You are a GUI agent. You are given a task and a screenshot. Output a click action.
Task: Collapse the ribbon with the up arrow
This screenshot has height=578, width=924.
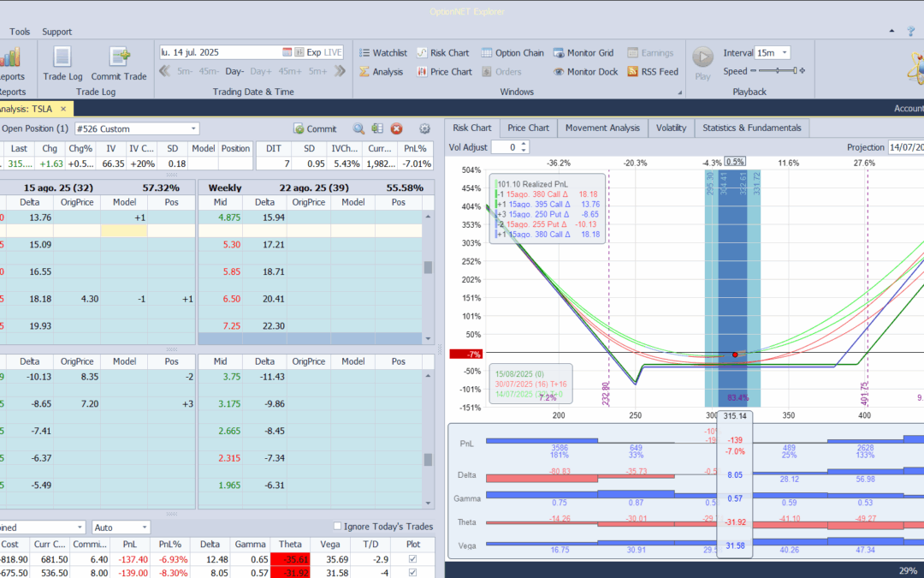891,32
